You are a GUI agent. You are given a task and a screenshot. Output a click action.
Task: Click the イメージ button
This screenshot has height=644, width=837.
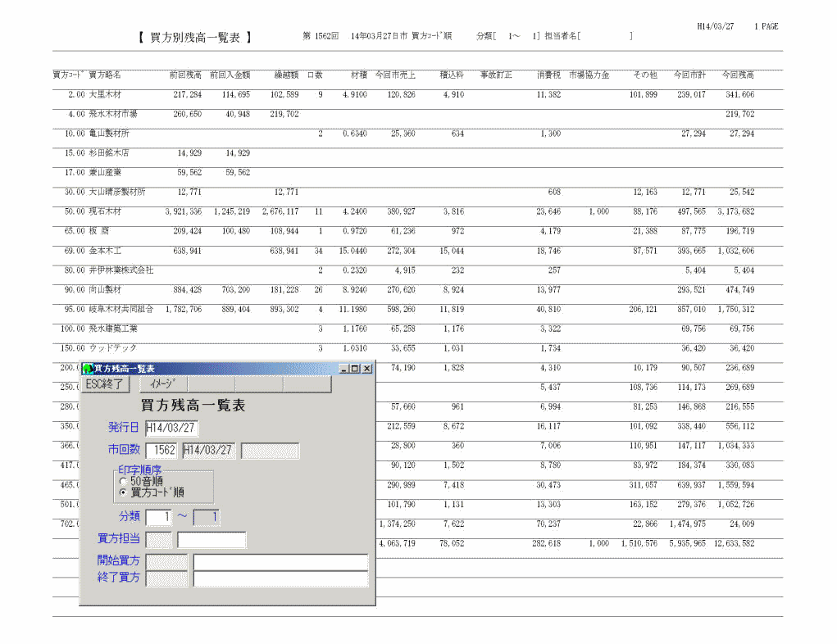(x=163, y=384)
